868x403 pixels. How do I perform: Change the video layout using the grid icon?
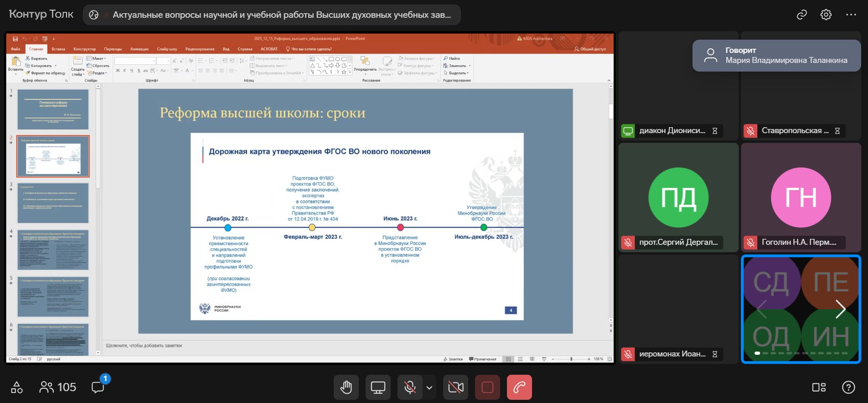click(x=819, y=387)
